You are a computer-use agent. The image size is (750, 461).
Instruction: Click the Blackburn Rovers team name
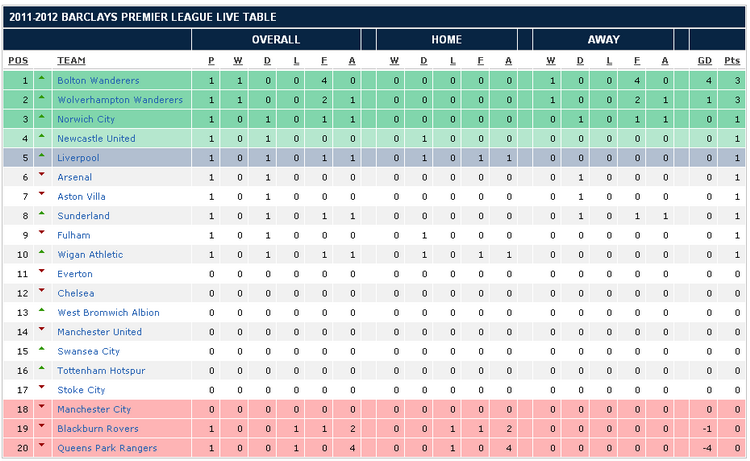95,428
